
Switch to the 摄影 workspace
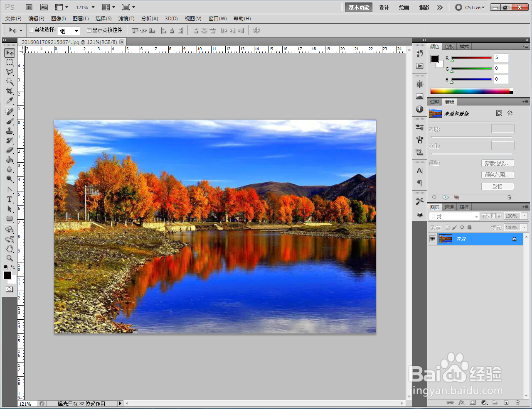[424, 7]
